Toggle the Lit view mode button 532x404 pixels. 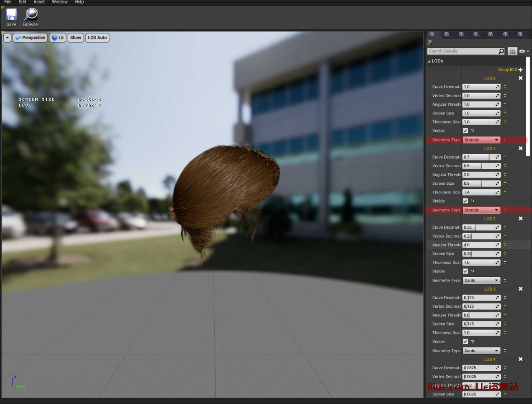tap(57, 38)
